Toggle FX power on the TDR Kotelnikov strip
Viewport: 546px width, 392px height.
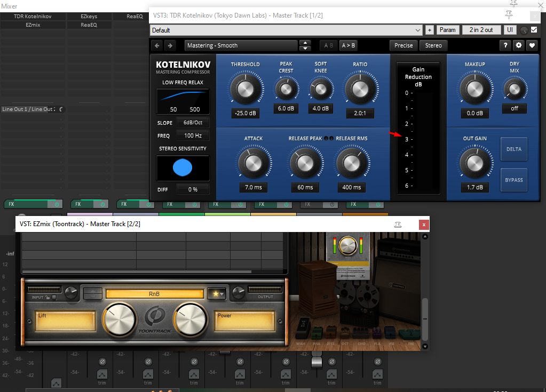tap(57, 204)
